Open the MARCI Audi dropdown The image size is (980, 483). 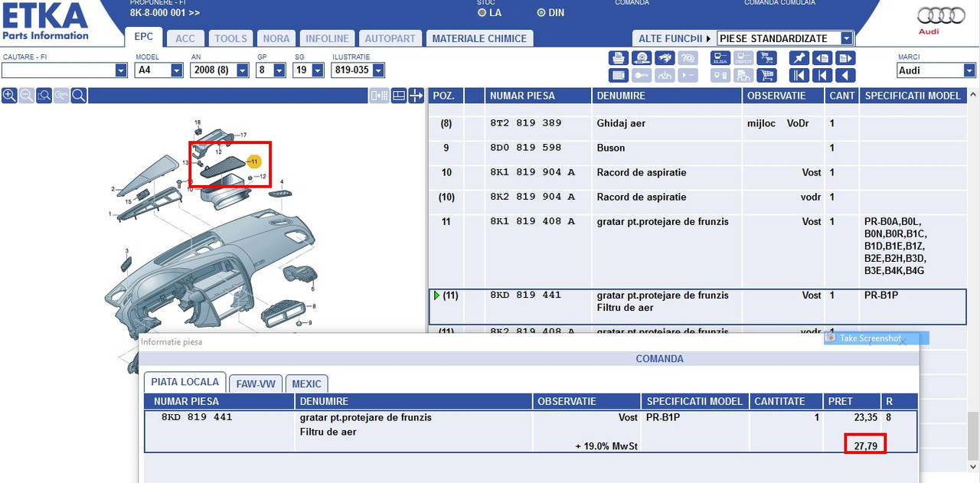click(x=969, y=70)
